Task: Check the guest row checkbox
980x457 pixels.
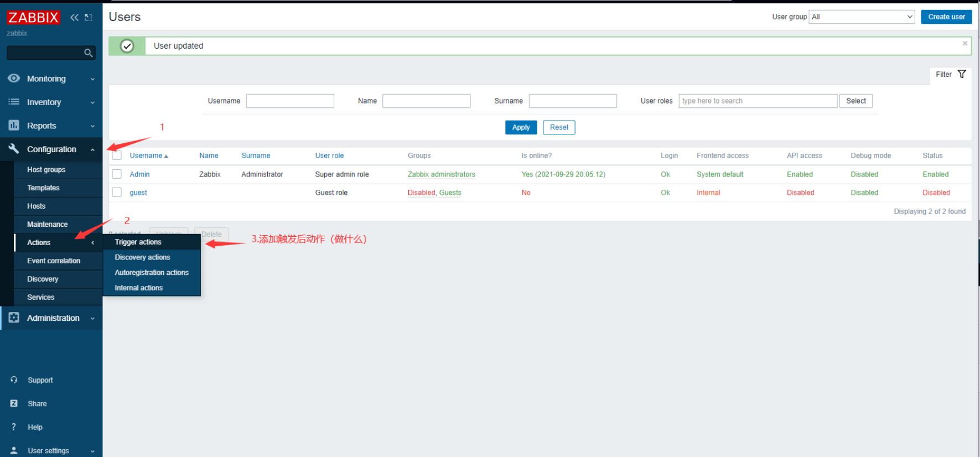Action: click(117, 193)
